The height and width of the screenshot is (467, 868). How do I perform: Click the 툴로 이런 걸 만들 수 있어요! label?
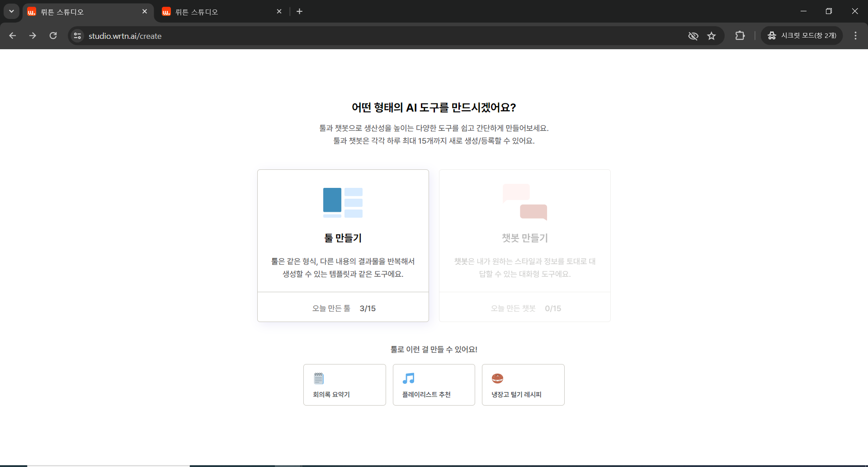(x=434, y=349)
